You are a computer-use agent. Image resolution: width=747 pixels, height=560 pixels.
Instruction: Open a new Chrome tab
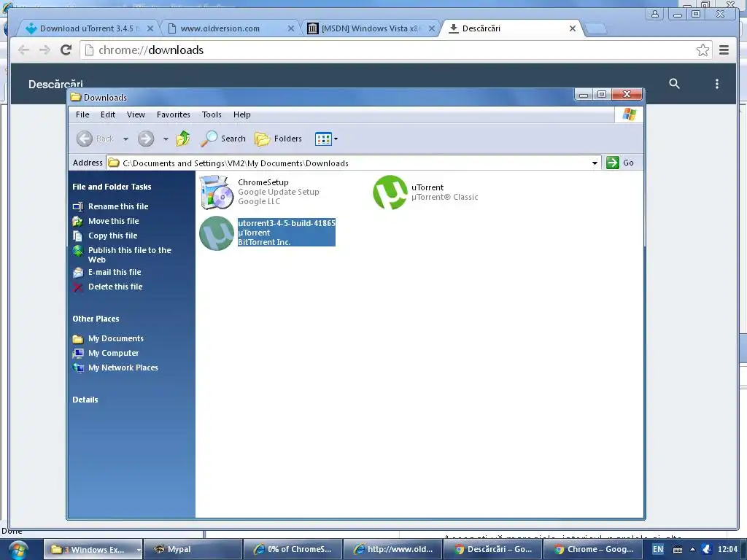tap(596, 28)
